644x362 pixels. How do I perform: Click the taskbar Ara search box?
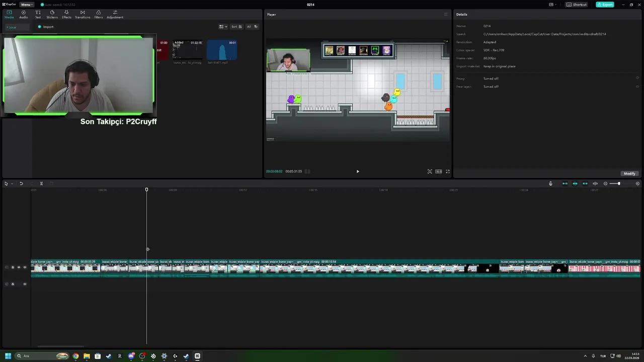pyautogui.click(x=42, y=356)
